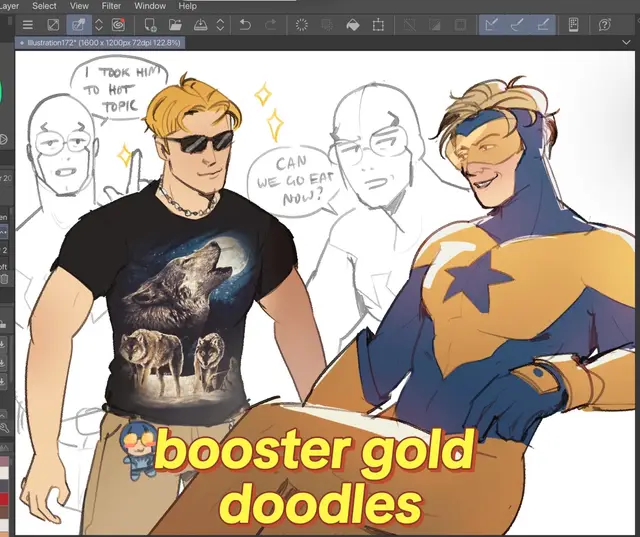This screenshot has height=537, width=640.
Task: Click the Show Selection Border icon
Action: point(460,25)
